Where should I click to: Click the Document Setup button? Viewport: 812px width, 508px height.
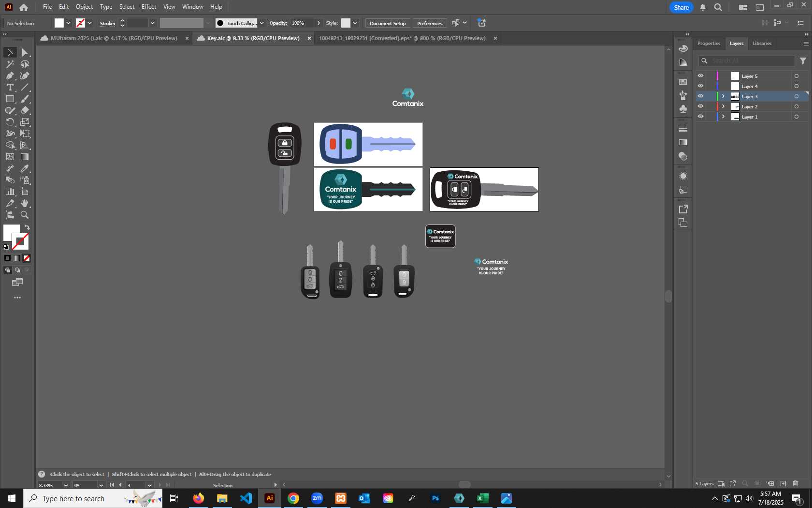(388, 23)
